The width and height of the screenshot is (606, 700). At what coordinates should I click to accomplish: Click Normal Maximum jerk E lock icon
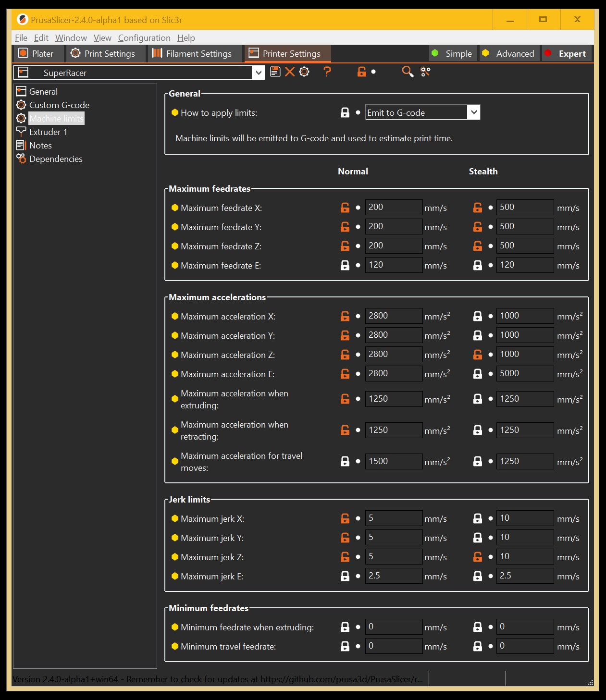pyautogui.click(x=345, y=576)
